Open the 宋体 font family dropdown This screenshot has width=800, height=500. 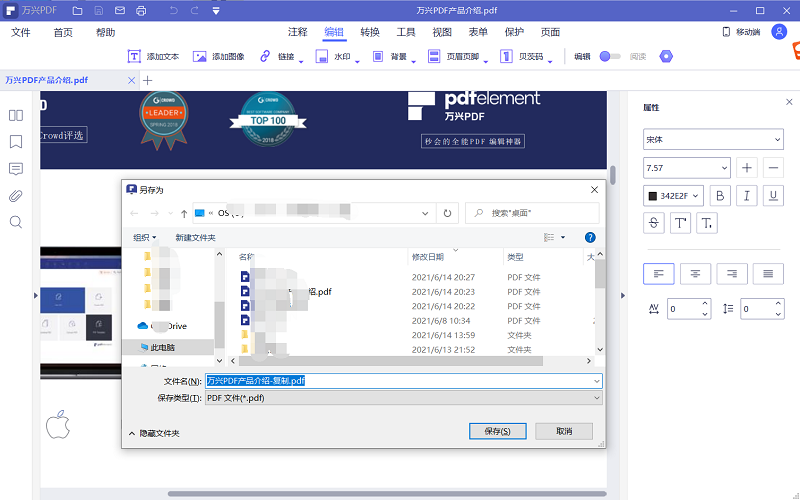coord(713,140)
